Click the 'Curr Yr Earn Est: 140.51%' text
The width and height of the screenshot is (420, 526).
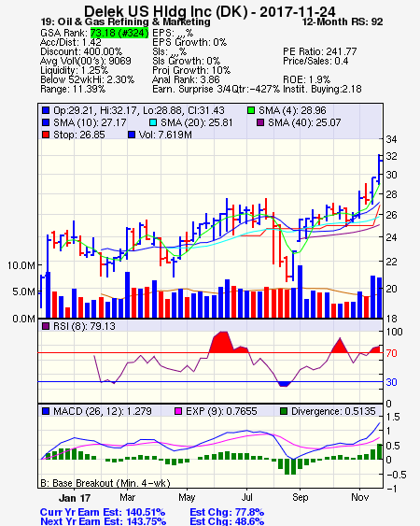click(x=103, y=512)
